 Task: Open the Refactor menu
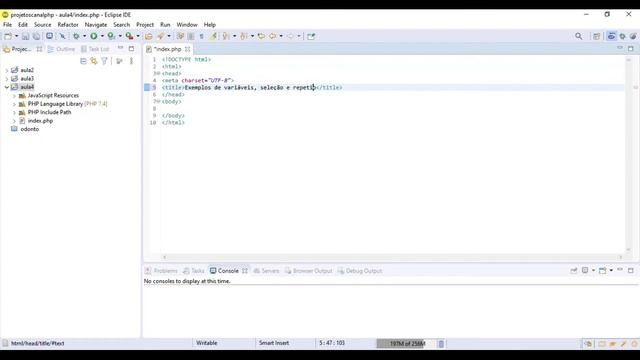(x=68, y=25)
